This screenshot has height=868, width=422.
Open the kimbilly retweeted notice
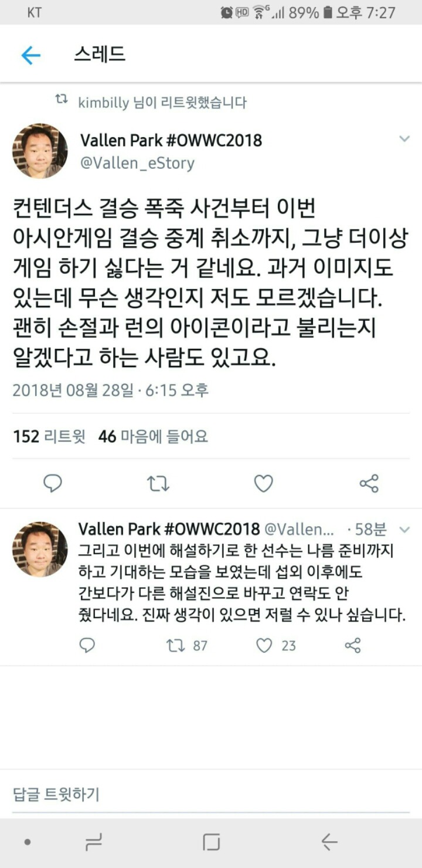pos(151,101)
